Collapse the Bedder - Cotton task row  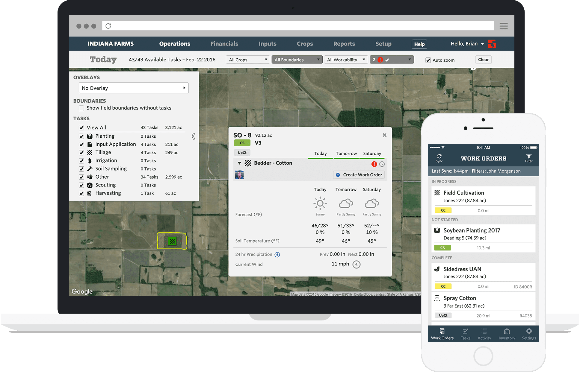pyautogui.click(x=239, y=163)
